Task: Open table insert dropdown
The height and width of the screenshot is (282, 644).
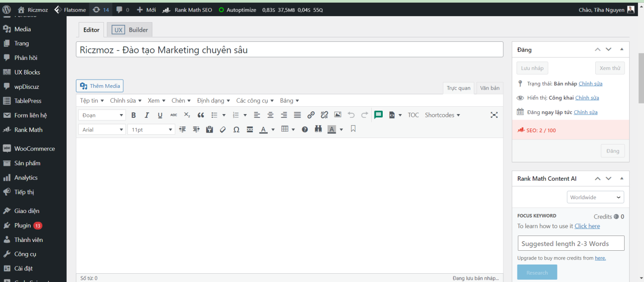Action: (288, 130)
